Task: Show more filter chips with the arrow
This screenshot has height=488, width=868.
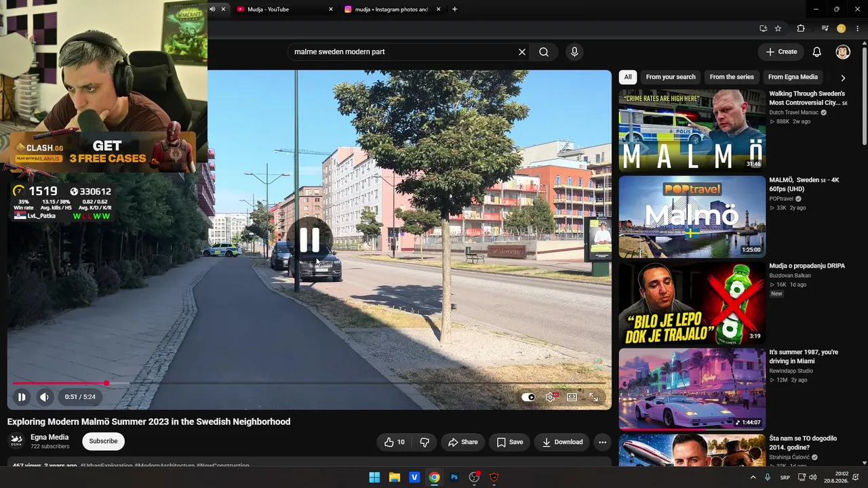Action: pyautogui.click(x=843, y=78)
